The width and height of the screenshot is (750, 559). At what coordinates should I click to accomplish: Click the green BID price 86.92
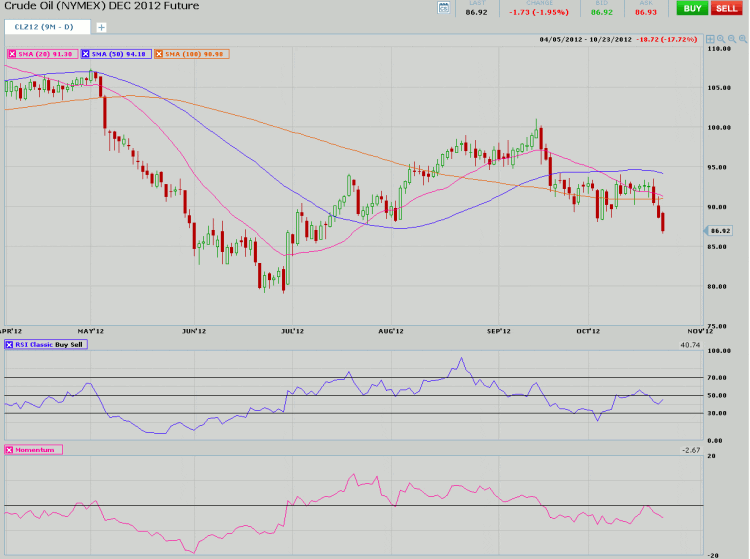603,12
